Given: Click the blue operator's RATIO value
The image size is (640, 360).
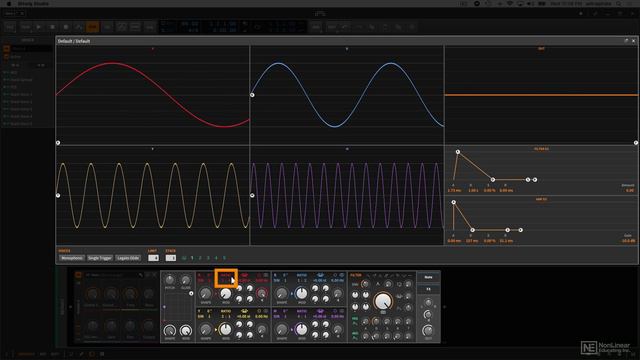Looking at the screenshot, I should (302, 280).
